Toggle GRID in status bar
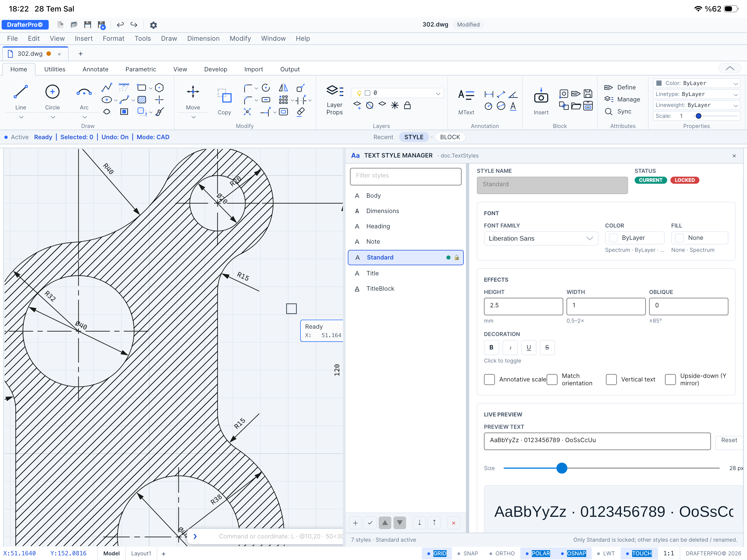 (x=437, y=553)
